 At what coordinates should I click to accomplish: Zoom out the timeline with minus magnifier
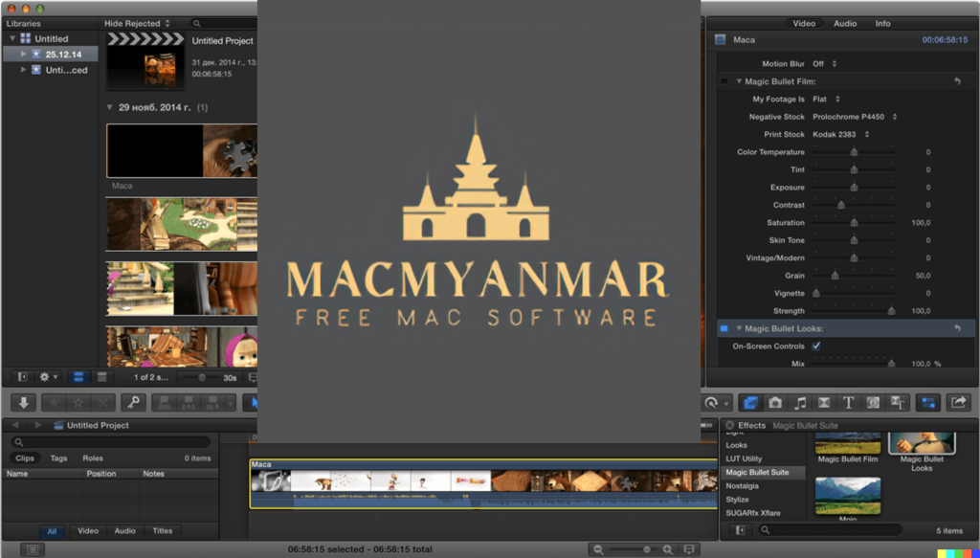point(599,549)
